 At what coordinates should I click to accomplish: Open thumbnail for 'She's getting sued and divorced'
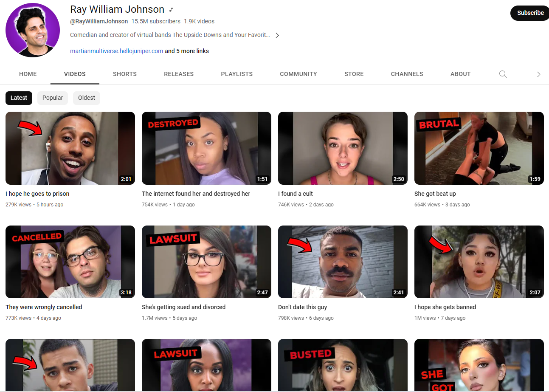(206, 262)
